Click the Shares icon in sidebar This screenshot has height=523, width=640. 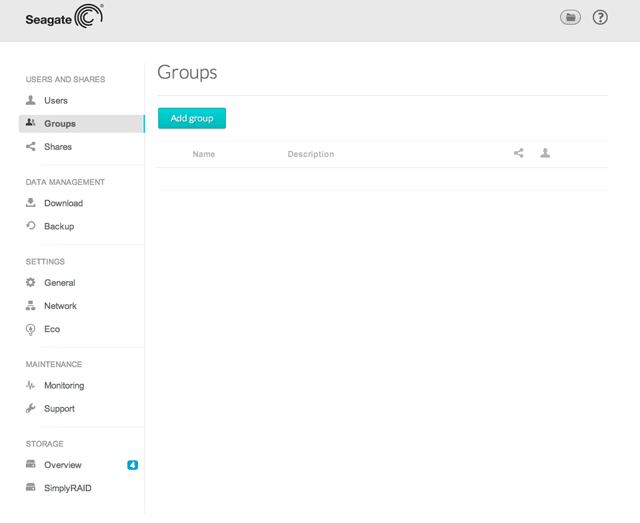coord(31,147)
